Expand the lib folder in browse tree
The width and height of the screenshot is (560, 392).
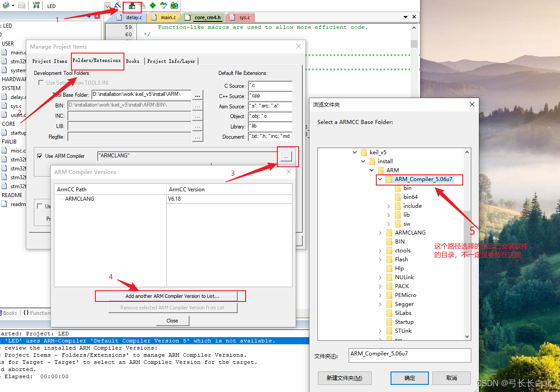[x=388, y=215]
